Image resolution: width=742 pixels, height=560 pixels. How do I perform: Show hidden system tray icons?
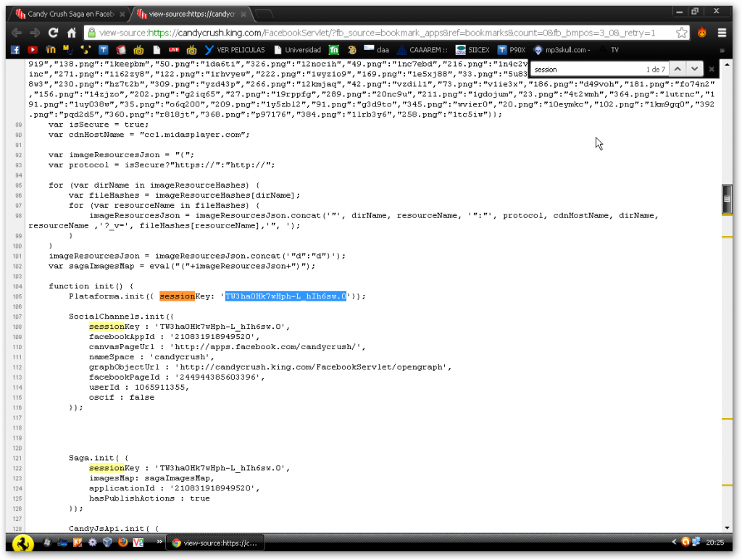[x=674, y=542]
